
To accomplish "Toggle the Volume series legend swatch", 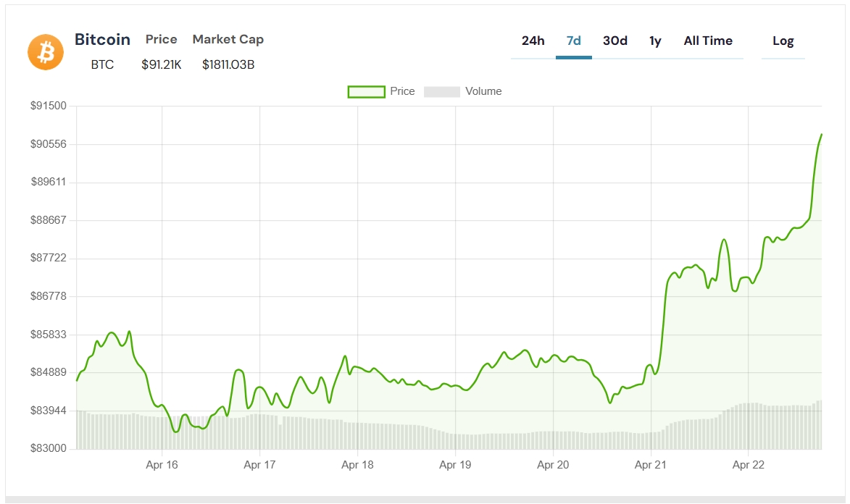I will click(442, 91).
